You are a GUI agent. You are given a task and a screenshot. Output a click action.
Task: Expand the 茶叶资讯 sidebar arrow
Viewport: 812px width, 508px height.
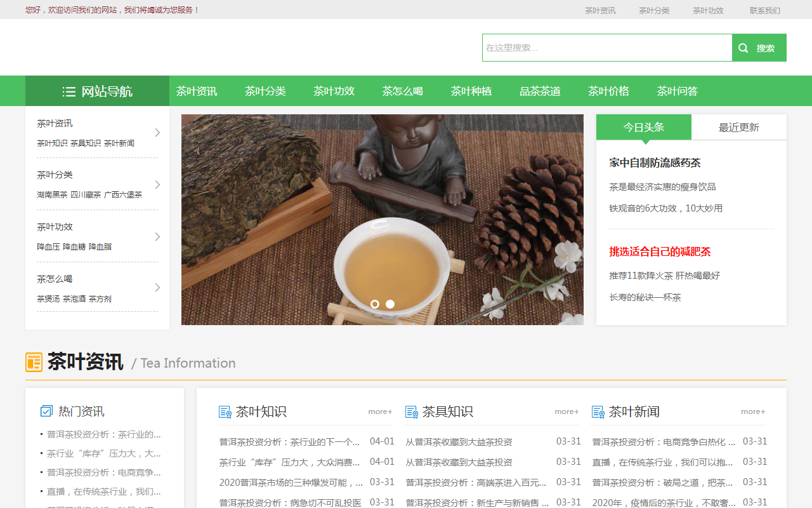(x=157, y=132)
